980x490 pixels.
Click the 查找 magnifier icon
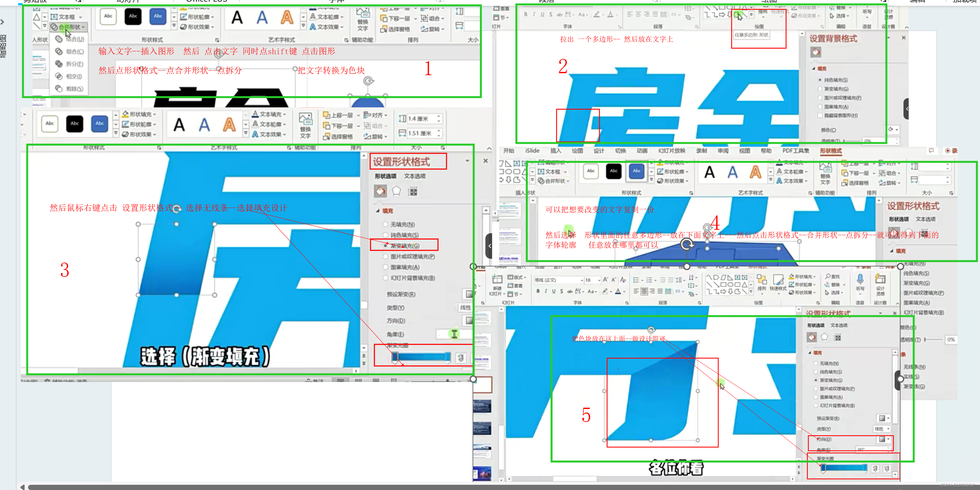pyautogui.click(x=828, y=276)
